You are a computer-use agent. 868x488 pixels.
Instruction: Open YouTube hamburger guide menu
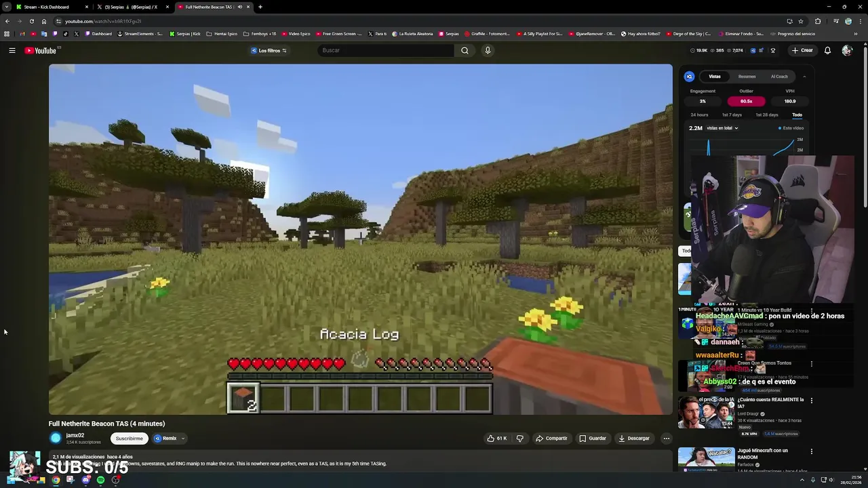pos(12,50)
